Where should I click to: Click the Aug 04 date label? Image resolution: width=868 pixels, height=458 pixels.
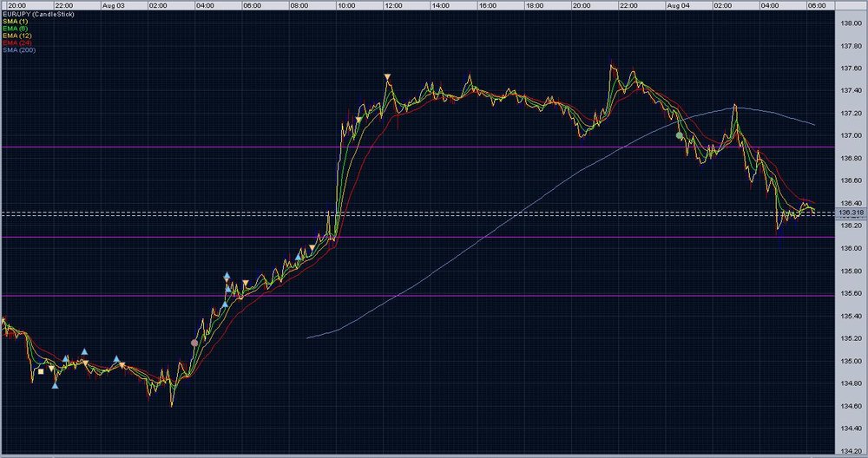point(678,5)
